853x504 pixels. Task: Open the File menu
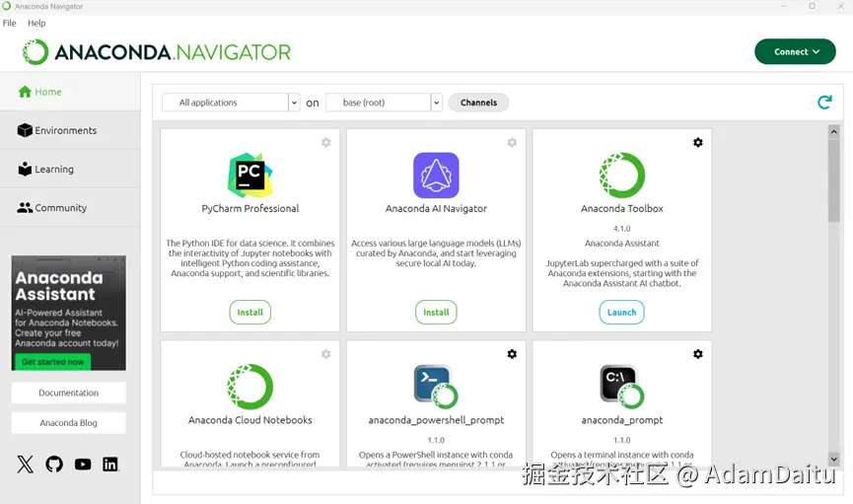pos(9,23)
